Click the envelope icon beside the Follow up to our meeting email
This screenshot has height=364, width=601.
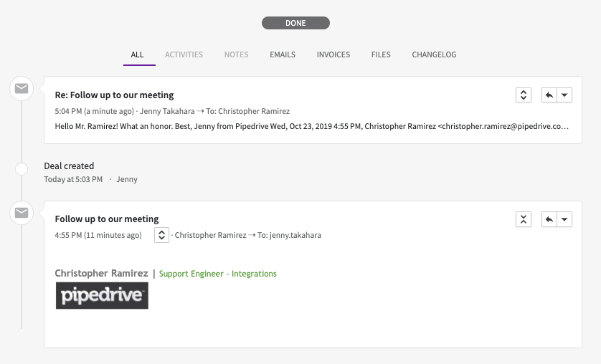(22, 213)
